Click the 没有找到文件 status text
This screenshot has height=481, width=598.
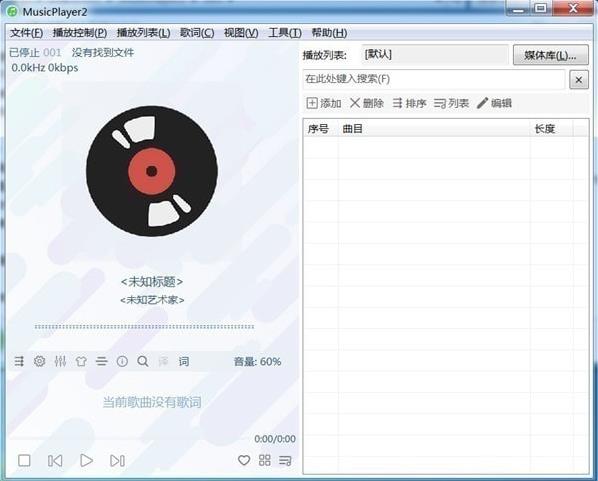103,52
